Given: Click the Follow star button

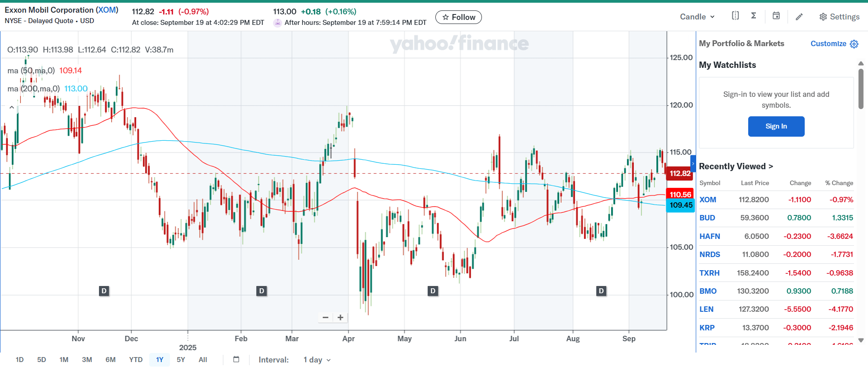Looking at the screenshot, I should [458, 17].
